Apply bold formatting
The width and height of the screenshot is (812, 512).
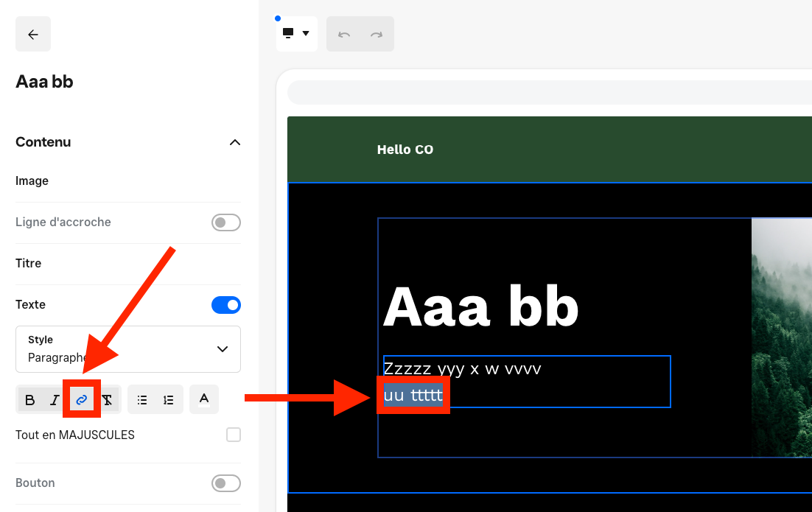tap(30, 400)
